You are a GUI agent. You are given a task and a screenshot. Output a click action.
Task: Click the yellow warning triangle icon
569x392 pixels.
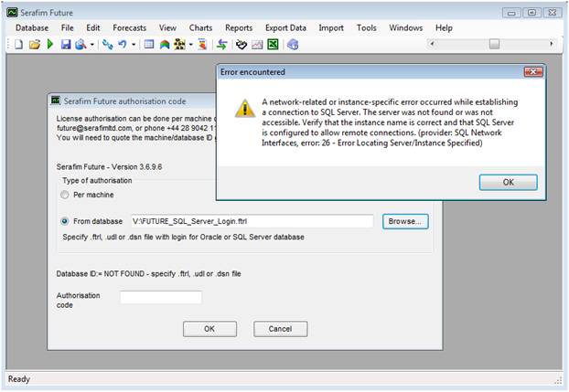click(x=245, y=109)
